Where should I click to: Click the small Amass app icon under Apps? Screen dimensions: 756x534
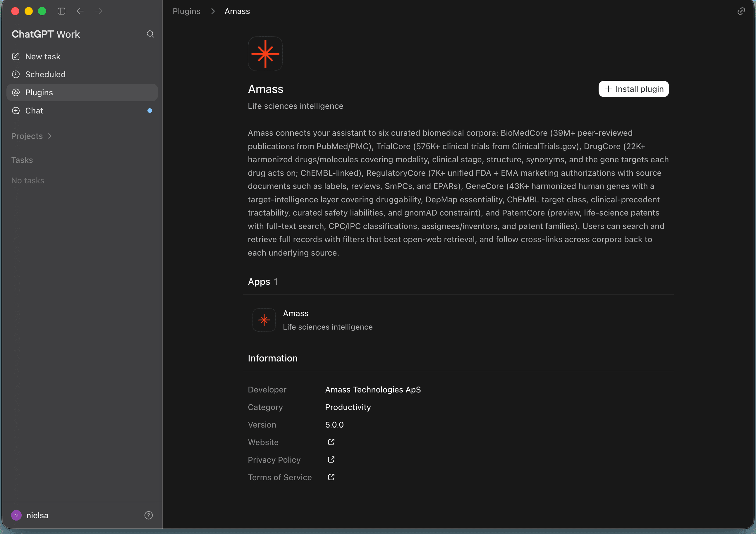tap(264, 320)
